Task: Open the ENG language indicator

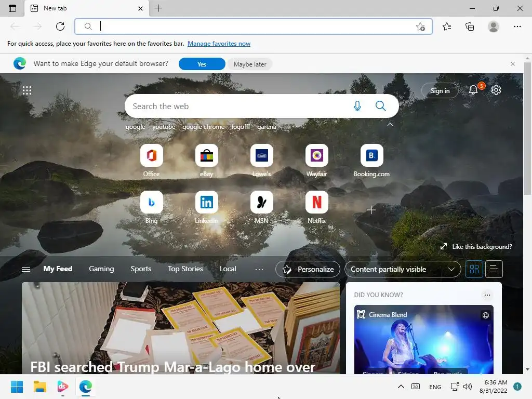Action: pyautogui.click(x=435, y=387)
